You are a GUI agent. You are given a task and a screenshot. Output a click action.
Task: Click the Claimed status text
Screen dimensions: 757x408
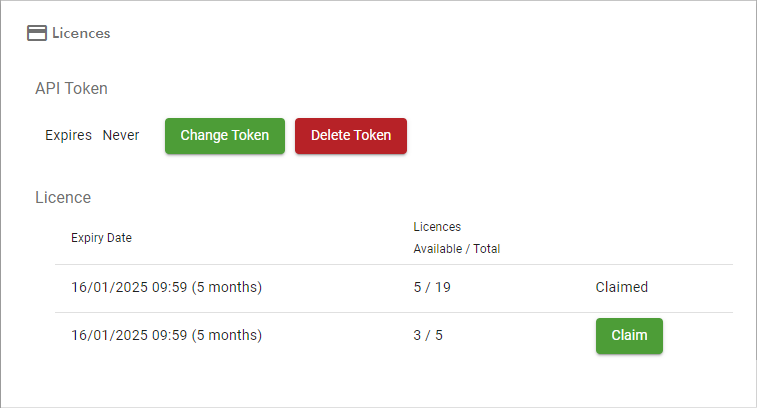click(621, 288)
